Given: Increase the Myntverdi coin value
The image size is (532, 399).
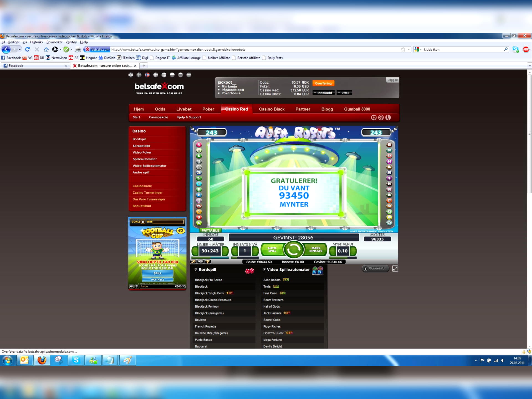Looking at the screenshot, I should point(353,251).
